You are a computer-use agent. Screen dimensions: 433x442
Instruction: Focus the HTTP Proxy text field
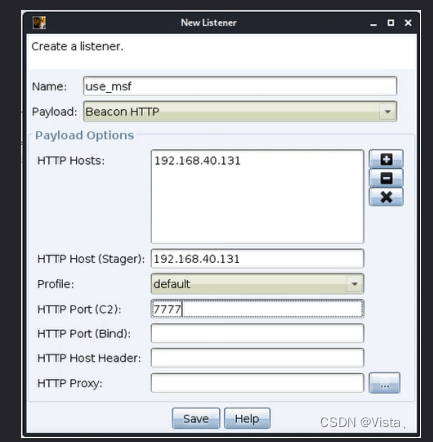click(257, 383)
